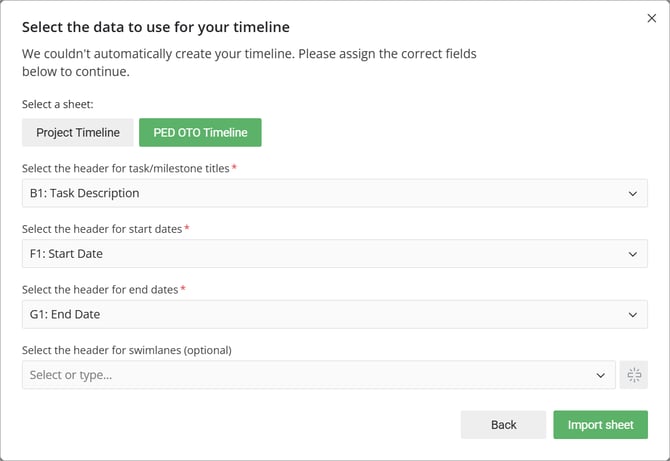Expand the start dates dropdown arrow
The height and width of the screenshot is (461, 670).
[632, 254]
